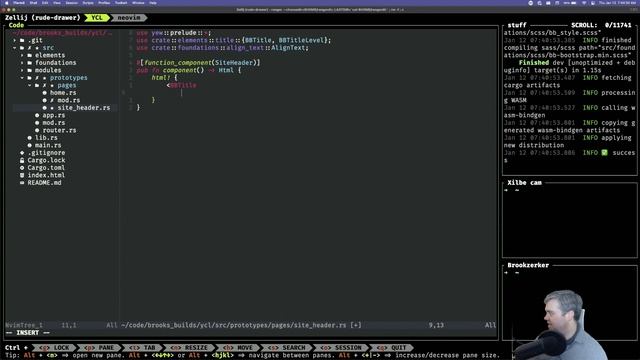
Task: Click the git modified marker beside src
Action: coord(29,48)
